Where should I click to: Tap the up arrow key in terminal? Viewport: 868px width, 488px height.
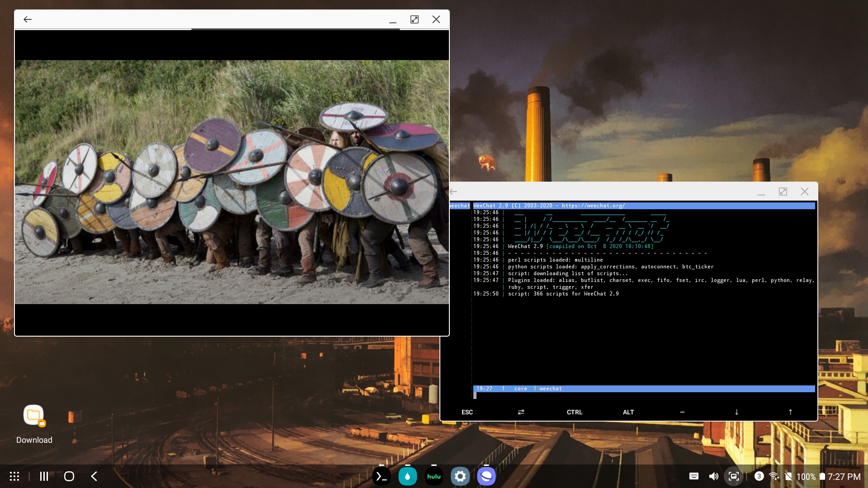point(790,412)
